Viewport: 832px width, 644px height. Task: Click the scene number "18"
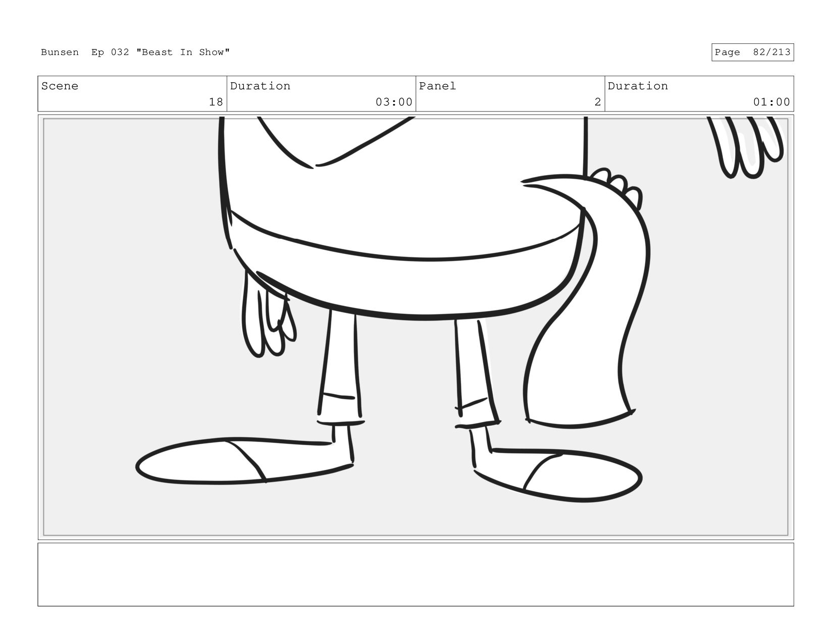point(216,102)
